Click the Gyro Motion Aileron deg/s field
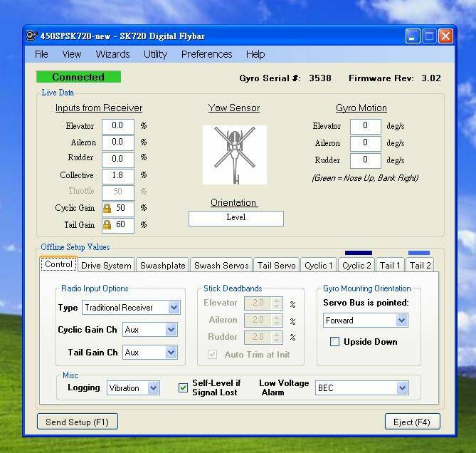 pyautogui.click(x=366, y=143)
